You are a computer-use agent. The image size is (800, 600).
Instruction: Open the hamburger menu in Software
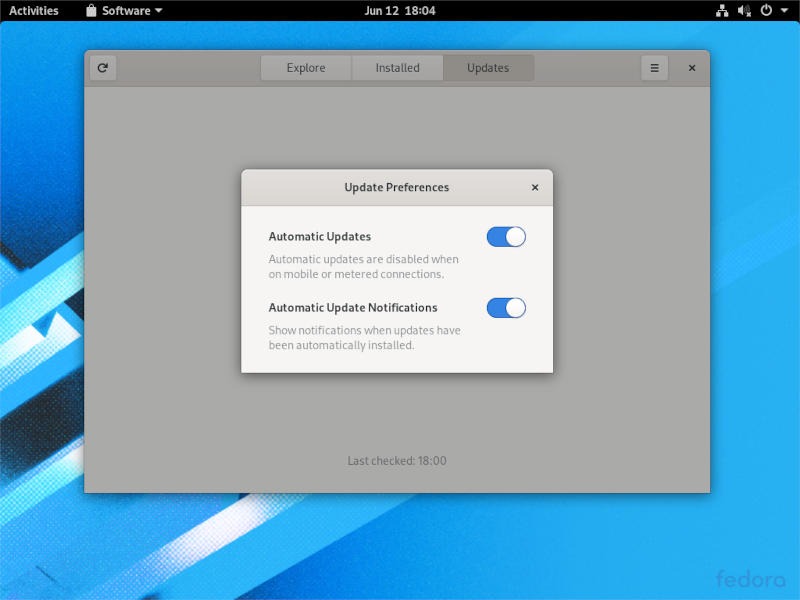coord(654,68)
